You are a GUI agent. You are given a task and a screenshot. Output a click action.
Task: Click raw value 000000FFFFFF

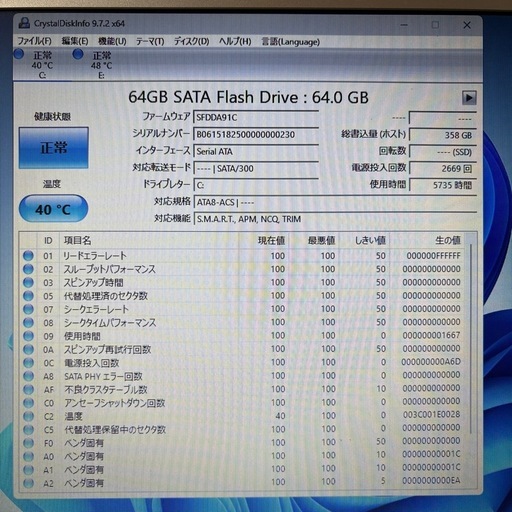point(433,256)
